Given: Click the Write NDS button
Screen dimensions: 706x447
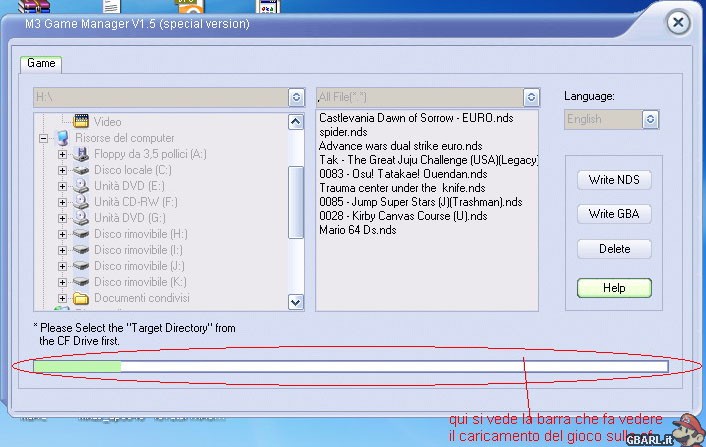Looking at the screenshot, I should click(x=614, y=180).
